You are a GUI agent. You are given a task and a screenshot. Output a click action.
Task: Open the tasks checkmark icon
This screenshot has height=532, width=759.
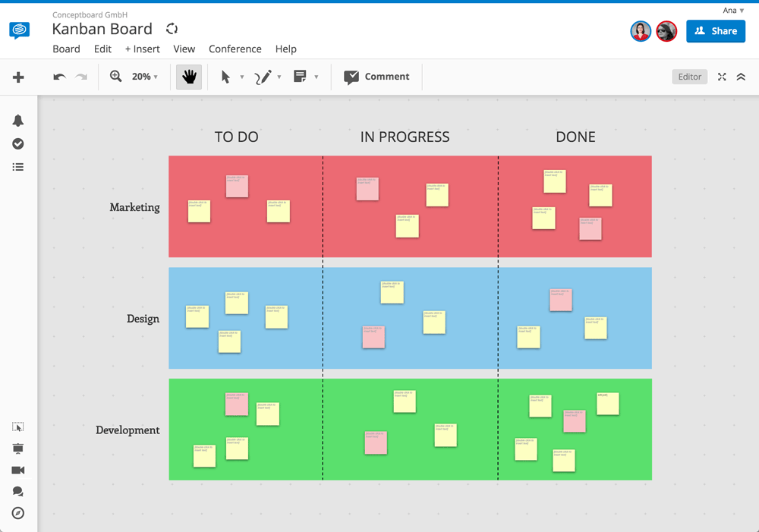click(x=18, y=143)
